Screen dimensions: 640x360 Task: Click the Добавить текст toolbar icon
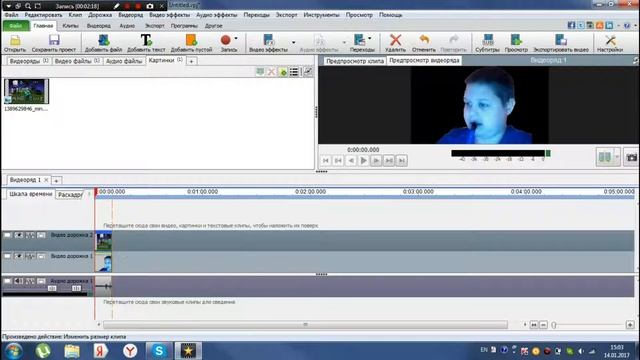(x=146, y=43)
